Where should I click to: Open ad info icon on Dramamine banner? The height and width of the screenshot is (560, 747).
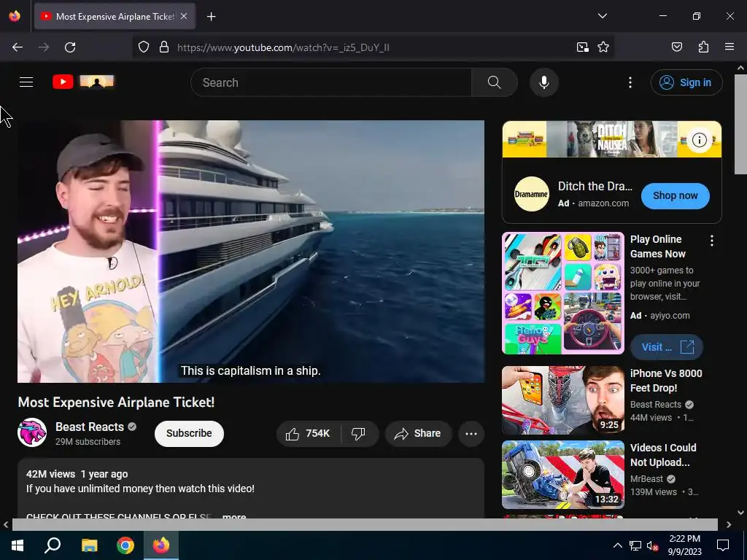tap(699, 140)
